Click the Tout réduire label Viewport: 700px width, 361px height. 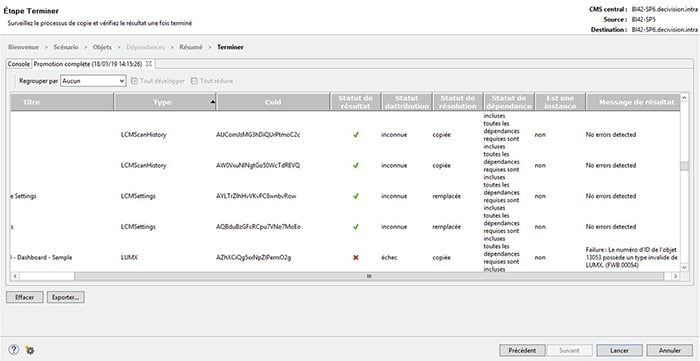tap(217, 81)
